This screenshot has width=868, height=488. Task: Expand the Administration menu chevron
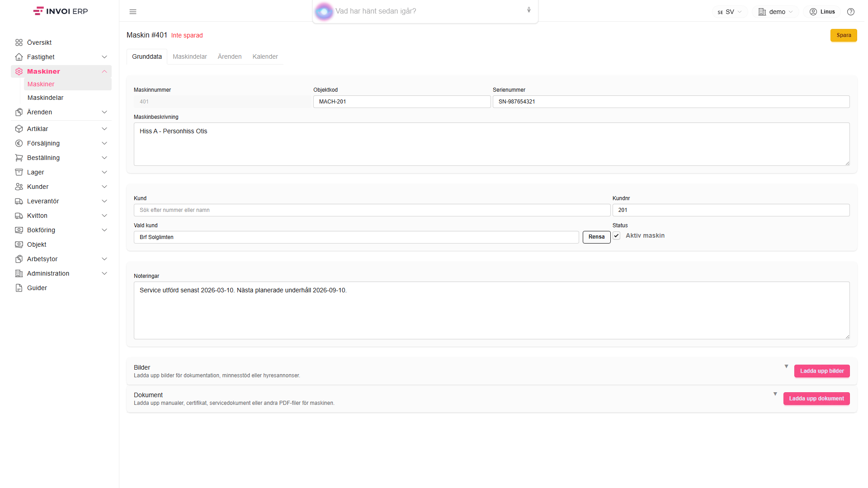point(104,273)
